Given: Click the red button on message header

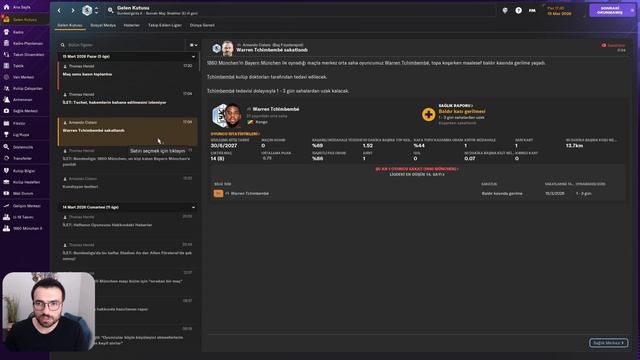Looking at the screenshot, I should (613, 45).
